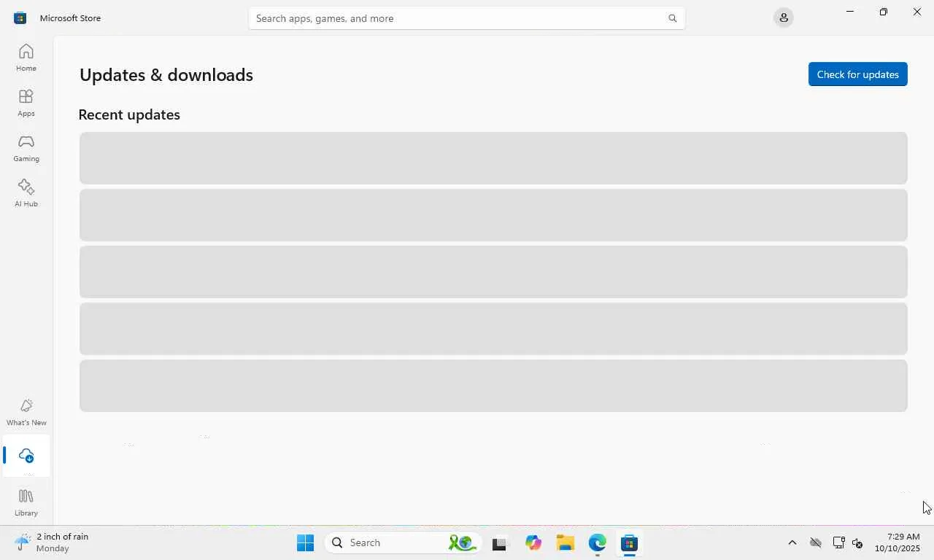Click the Microsoft Store logo in title bar

[20, 18]
